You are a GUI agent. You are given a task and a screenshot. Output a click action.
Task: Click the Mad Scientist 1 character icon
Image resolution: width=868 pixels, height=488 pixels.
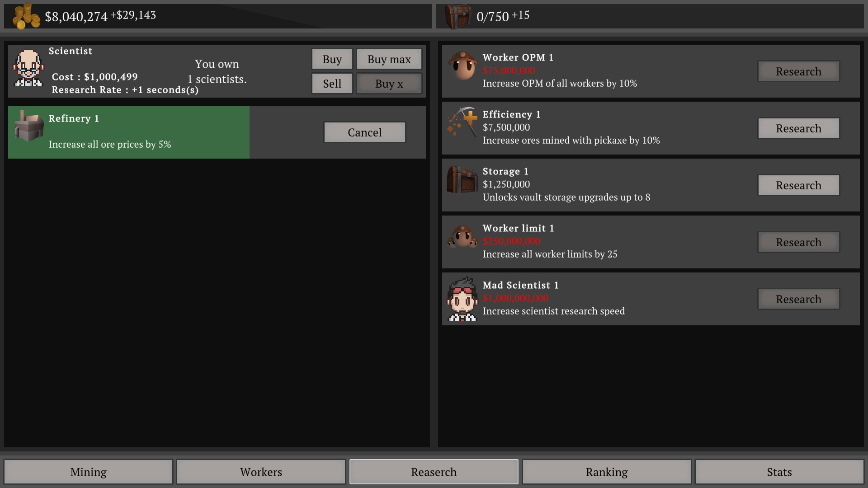coord(462,298)
